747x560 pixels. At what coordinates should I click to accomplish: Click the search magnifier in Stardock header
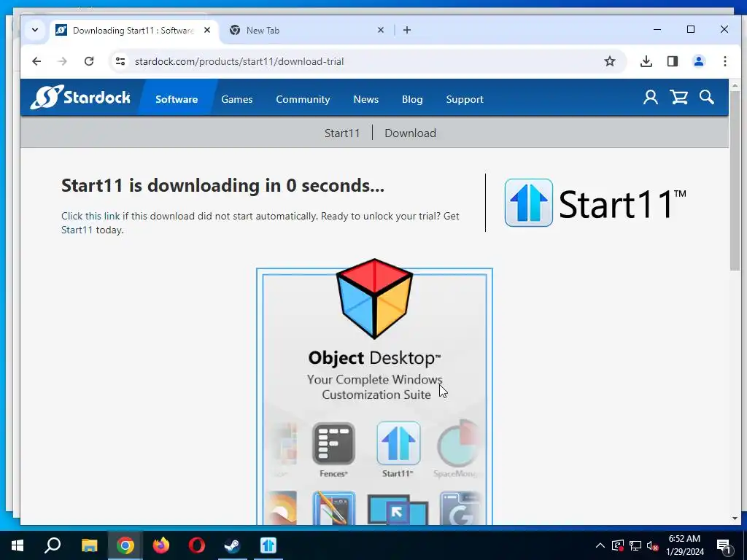[x=706, y=98]
